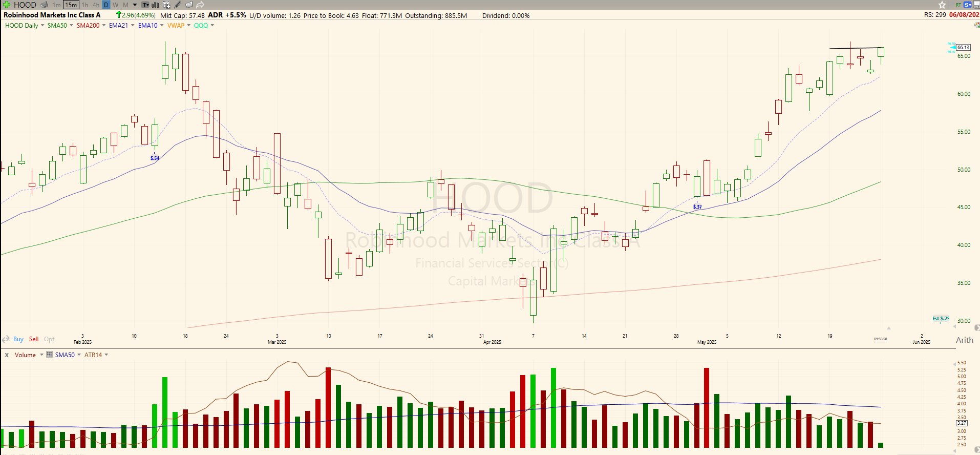Select the Daily (D) timeframe
Image resolution: width=980 pixels, height=455 pixels.
pyautogui.click(x=106, y=5)
